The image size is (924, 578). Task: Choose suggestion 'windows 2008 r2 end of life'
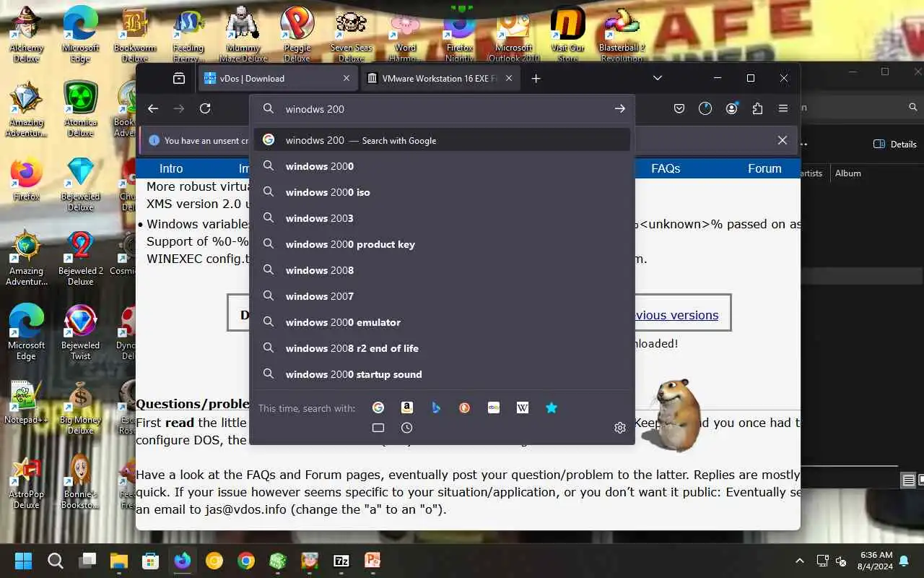[442, 348]
